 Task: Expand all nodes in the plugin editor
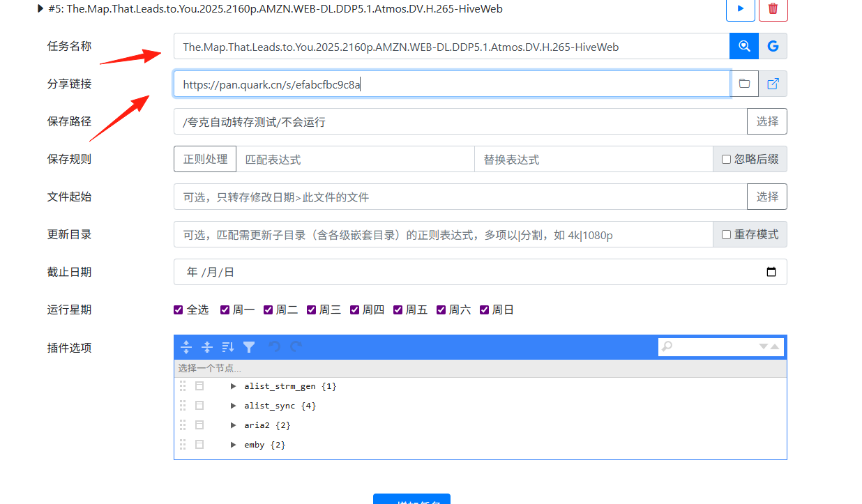point(186,346)
